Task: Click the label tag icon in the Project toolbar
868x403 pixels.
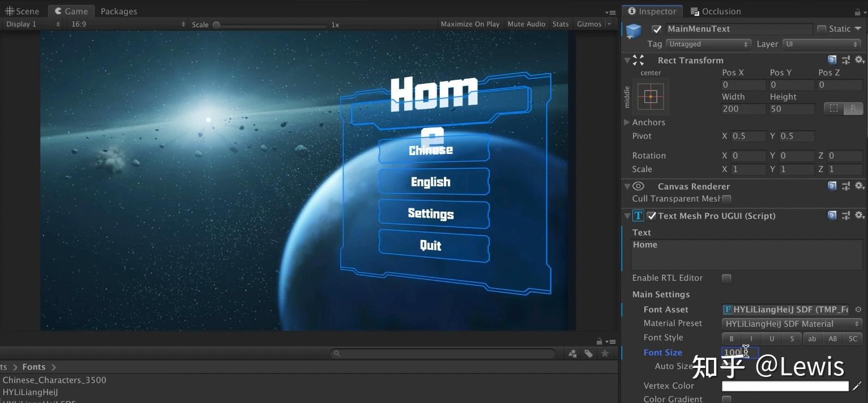Action: click(589, 353)
